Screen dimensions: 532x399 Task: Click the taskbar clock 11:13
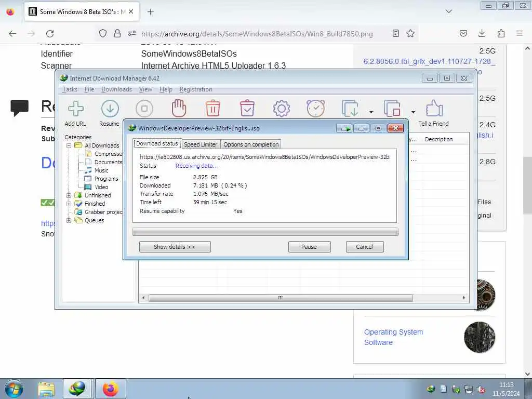click(506, 385)
